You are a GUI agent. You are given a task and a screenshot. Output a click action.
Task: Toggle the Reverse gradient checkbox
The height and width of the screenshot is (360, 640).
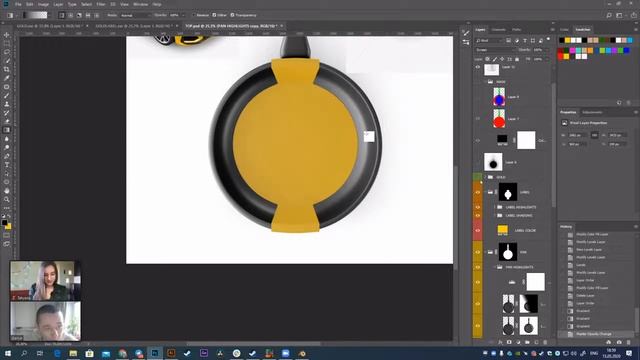click(x=194, y=15)
